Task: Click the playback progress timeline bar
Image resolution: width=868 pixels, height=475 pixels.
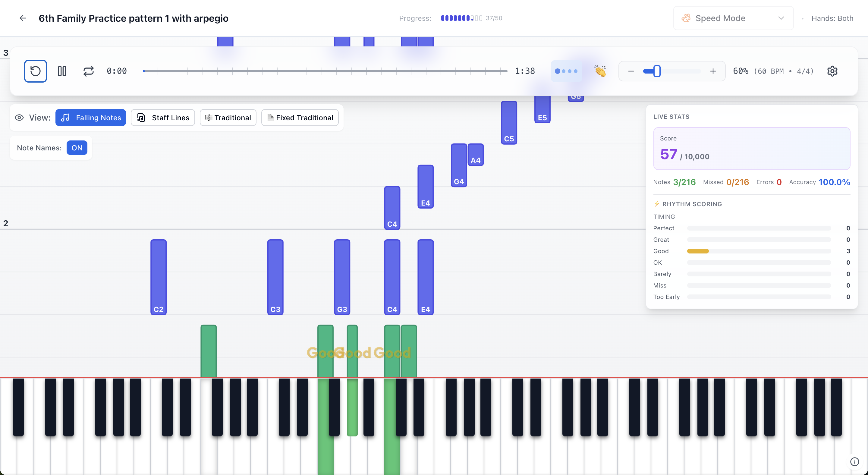Action: pyautogui.click(x=325, y=71)
